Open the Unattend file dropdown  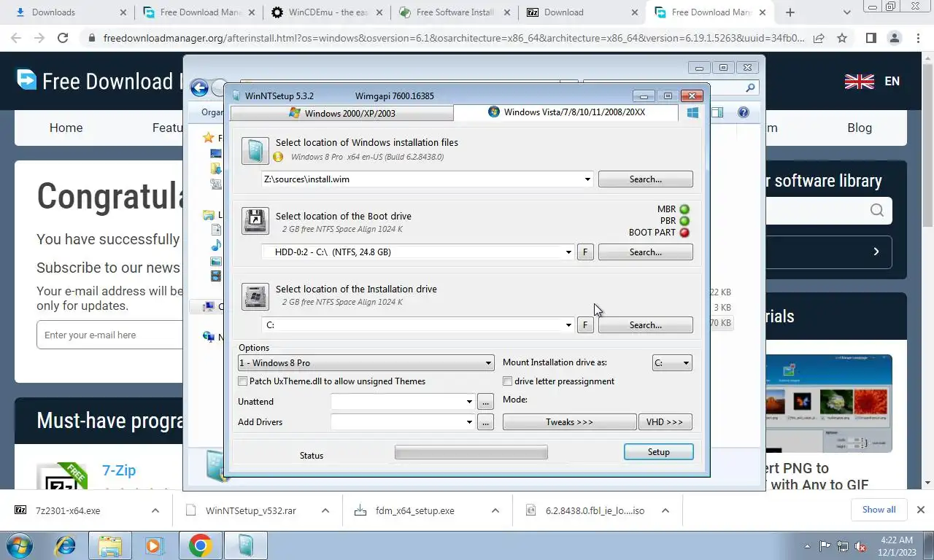469,402
